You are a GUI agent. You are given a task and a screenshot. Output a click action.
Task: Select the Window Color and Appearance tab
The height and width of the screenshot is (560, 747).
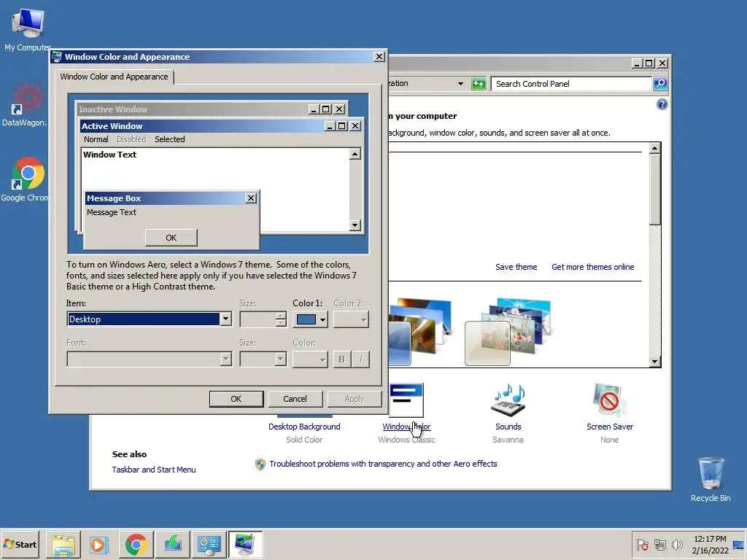115,77
